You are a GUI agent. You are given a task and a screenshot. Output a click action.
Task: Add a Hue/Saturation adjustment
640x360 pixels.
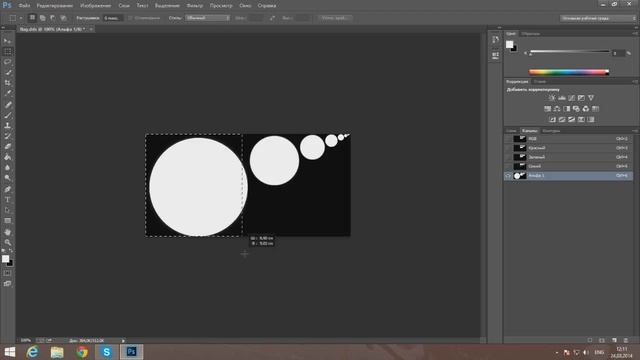point(547,109)
